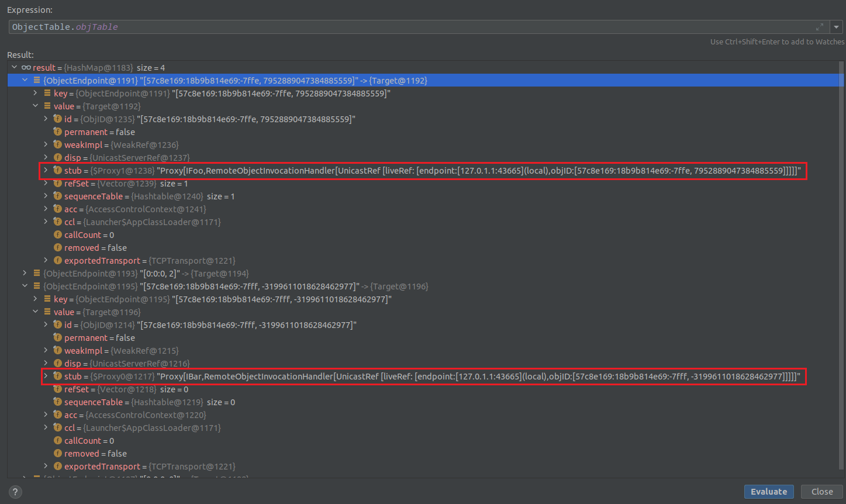Expand the refSet Vector@1239 field

point(46,184)
